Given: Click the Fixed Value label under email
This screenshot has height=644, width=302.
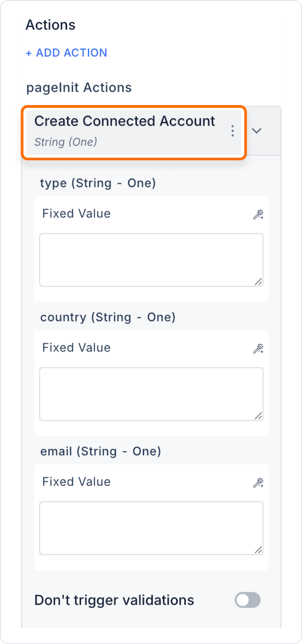Looking at the screenshot, I should point(77,482).
